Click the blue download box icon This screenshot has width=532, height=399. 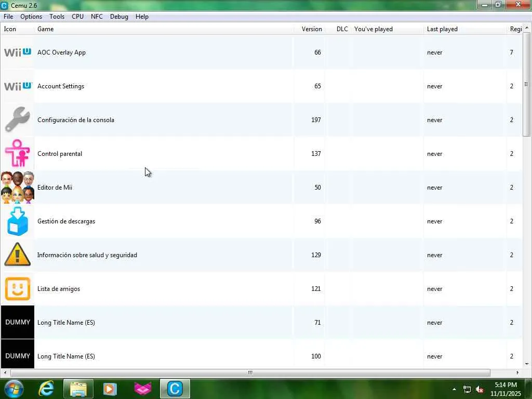[18, 221]
